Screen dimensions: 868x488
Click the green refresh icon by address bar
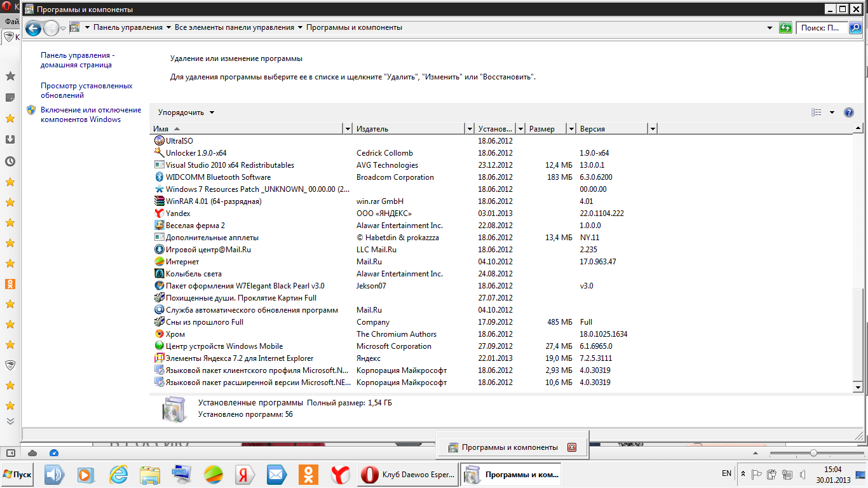pyautogui.click(x=786, y=28)
